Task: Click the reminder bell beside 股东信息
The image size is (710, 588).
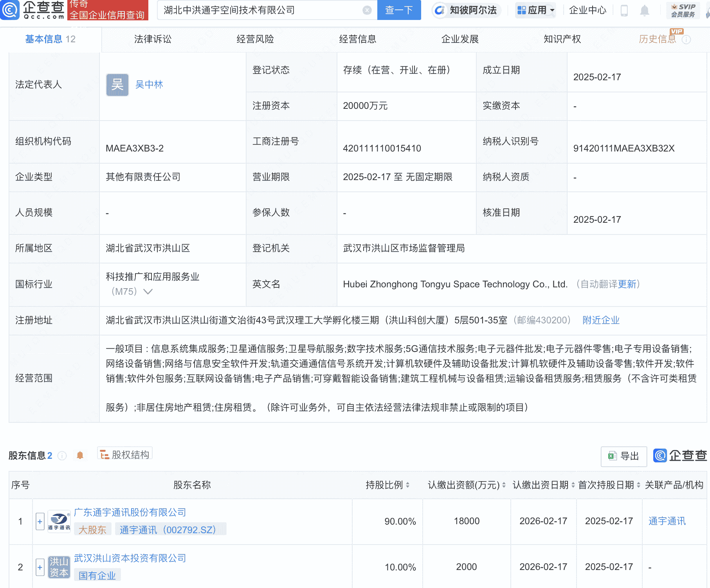Action: tap(80, 455)
